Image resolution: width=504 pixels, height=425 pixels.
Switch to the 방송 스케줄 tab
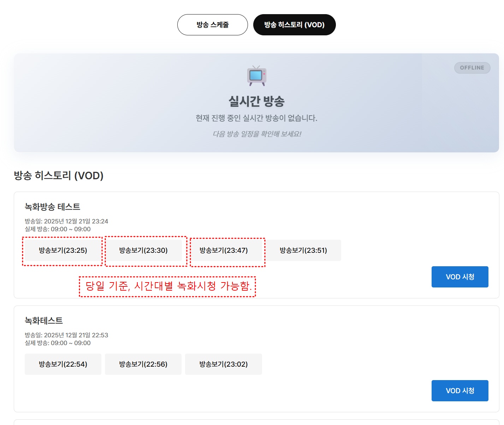pyautogui.click(x=212, y=25)
